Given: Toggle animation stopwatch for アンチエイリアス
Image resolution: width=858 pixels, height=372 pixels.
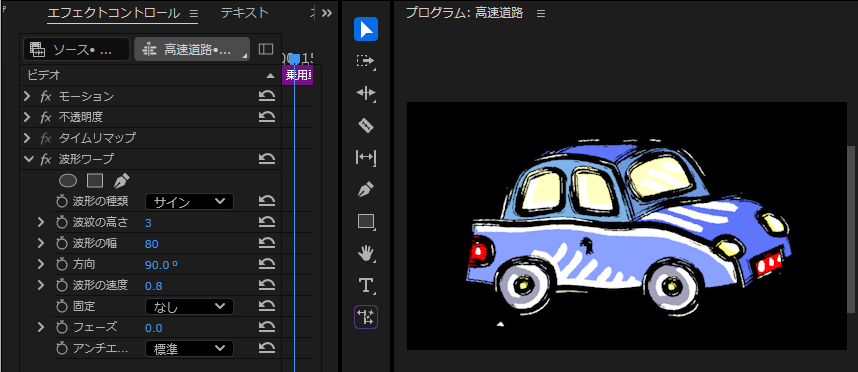Looking at the screenshot, I should pyautogui.click(x=61, y=348).
